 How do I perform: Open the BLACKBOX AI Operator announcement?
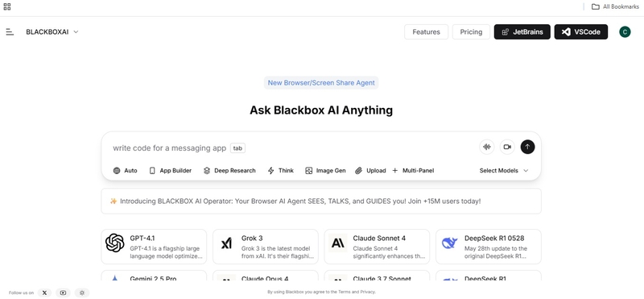tap(321, 201)
